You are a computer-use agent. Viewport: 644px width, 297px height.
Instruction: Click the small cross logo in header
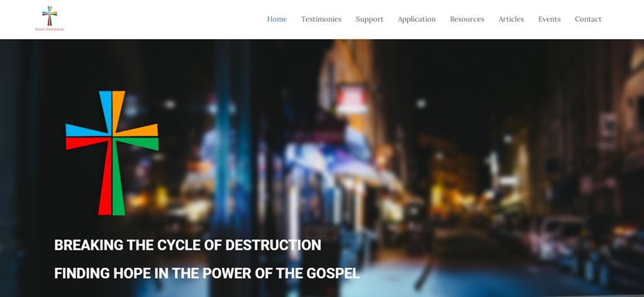[x=50, y=16]
